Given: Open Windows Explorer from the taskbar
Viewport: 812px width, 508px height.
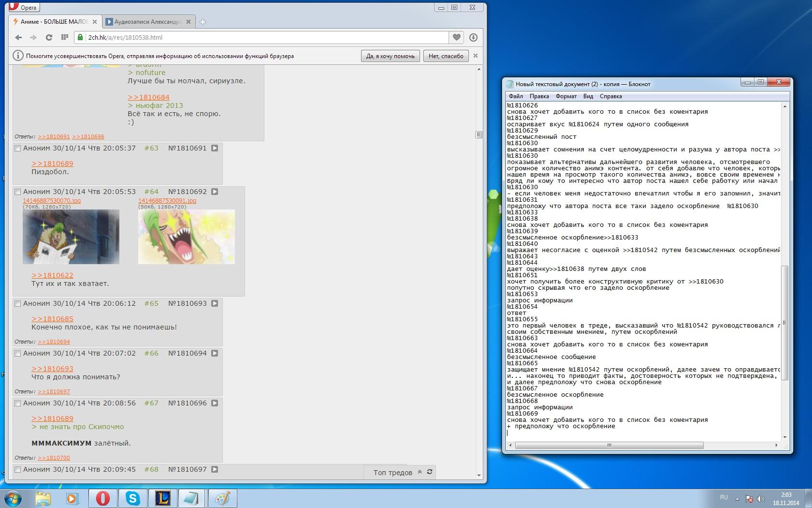Looking at the screenshot, I should coord(43,498).
